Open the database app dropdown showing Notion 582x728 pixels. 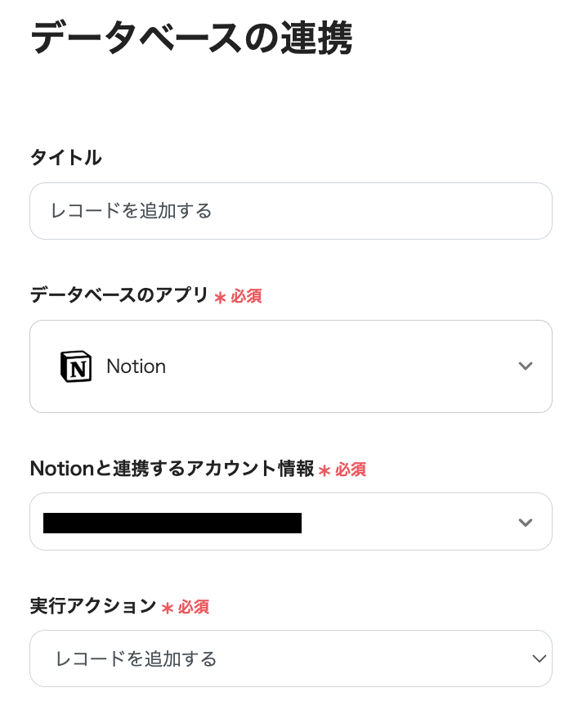coord(290,366)
